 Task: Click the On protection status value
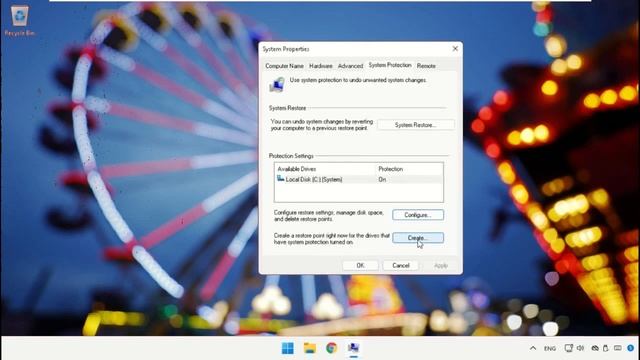[382, 180]
